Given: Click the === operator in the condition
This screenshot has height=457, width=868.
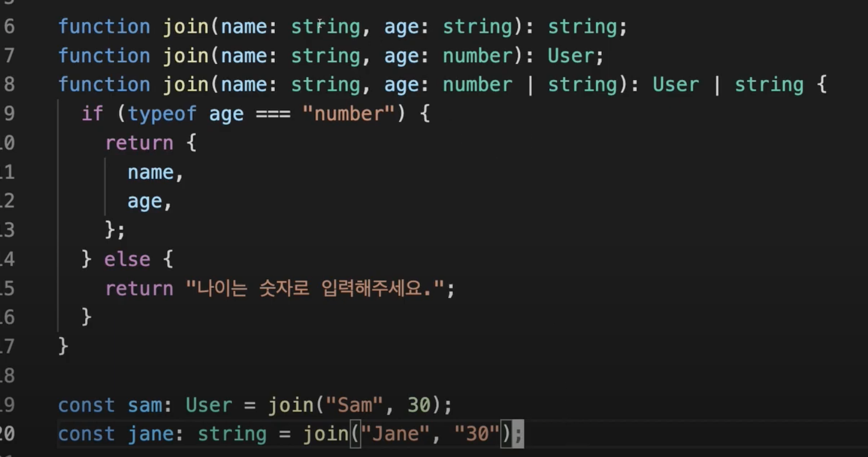Looking at the screenshot, I should 273,114.
